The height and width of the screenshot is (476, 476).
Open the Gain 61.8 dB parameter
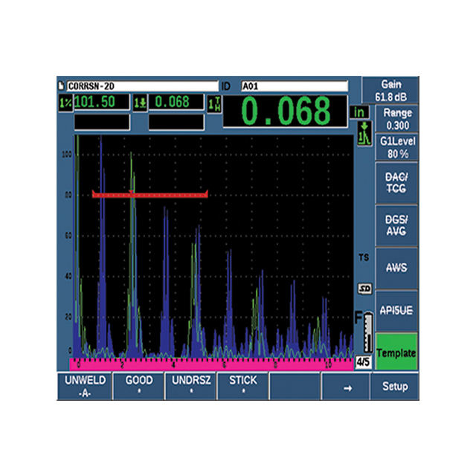(390, 91)
